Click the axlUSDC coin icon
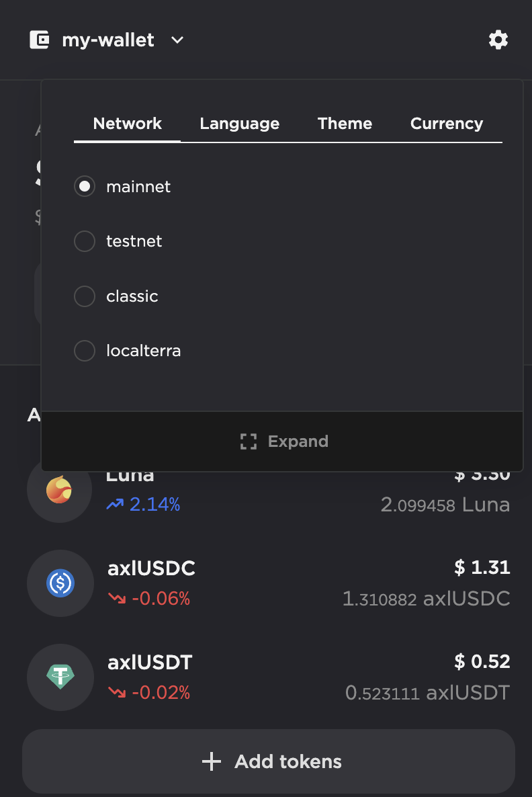The image size is (532, 797). coord(60,583)
